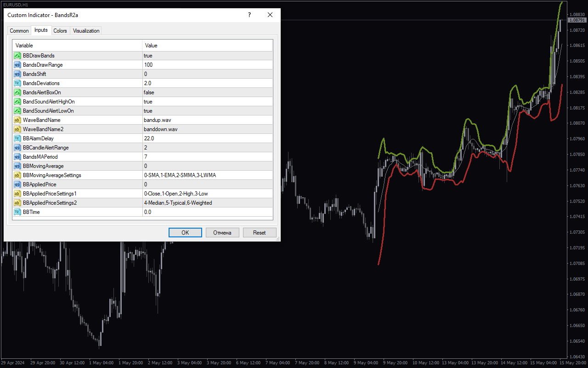The width and height of the screenshot is (588, 368).
Task: Click the Value column header
Action: (207, 46)
